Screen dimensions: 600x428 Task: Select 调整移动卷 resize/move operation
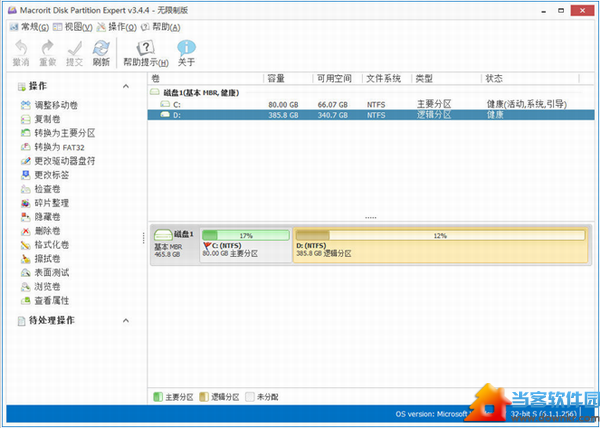tap(49, 105)
